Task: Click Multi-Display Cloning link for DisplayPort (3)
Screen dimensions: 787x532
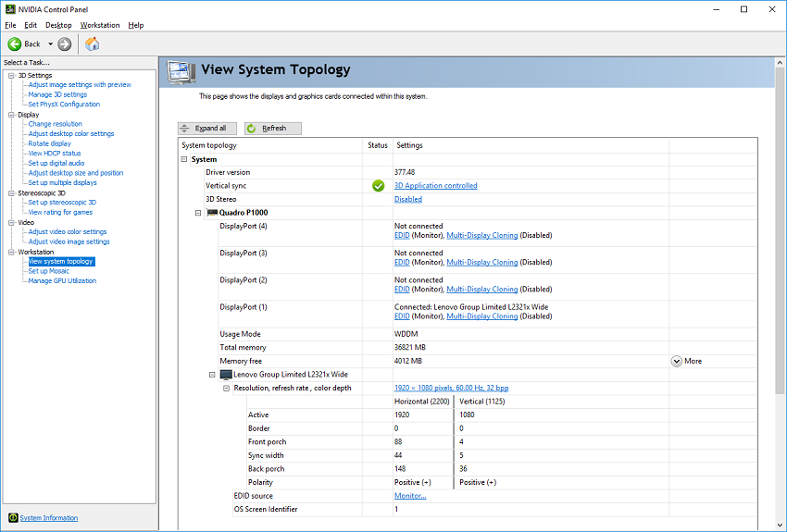Action: click(x=481, y=262)
